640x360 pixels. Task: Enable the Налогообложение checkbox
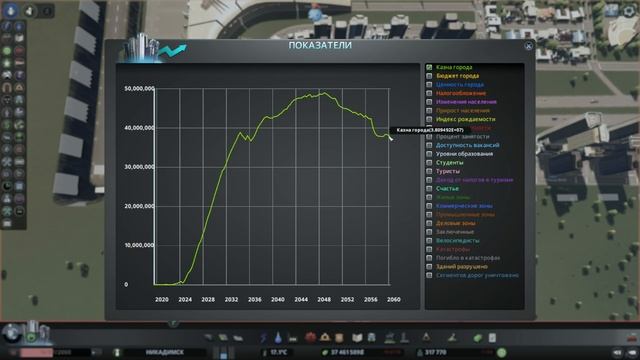(429, 93)
